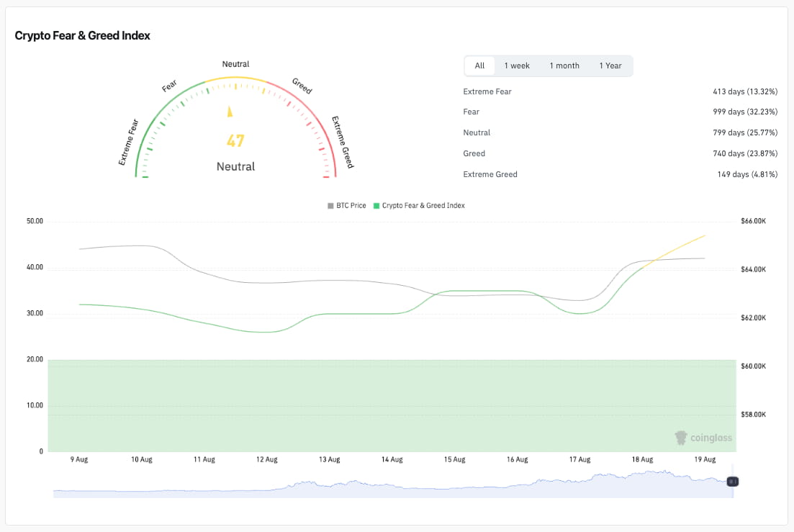Click the Crypto Fear & Greed Index title
794x532 pixels.
pyautogui.click(x=83, y=35)
